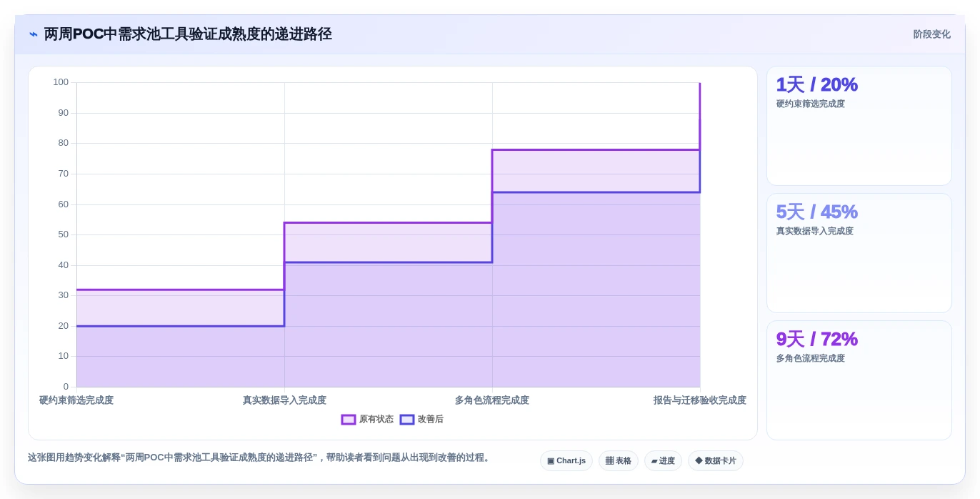Click x-axis label 报告与迁移验收完成度
The height and width of the screenshot is (499, 980).
[x=700, y=400]
